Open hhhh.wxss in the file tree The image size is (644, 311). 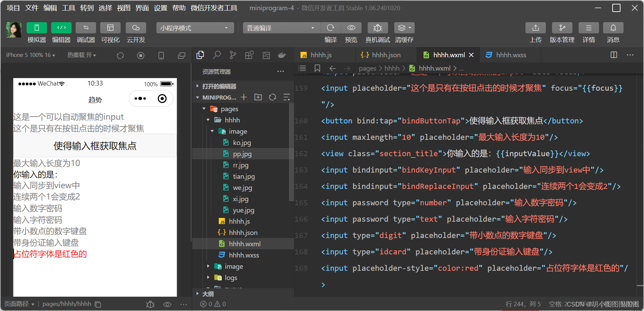[244, 255]
